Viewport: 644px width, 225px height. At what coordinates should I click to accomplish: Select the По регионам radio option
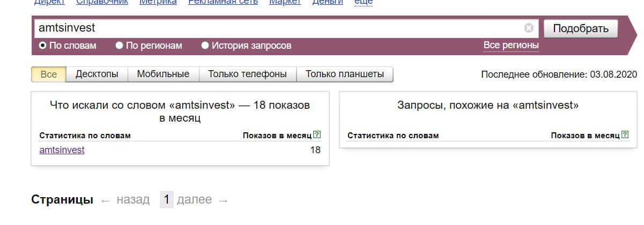[x=149, y=46]
